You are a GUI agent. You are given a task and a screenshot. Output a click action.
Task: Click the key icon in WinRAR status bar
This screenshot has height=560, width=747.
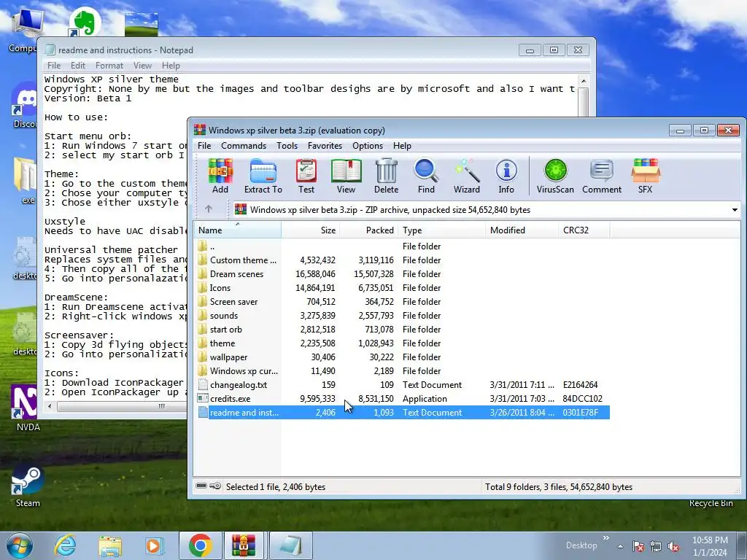[x=215, y=486]
